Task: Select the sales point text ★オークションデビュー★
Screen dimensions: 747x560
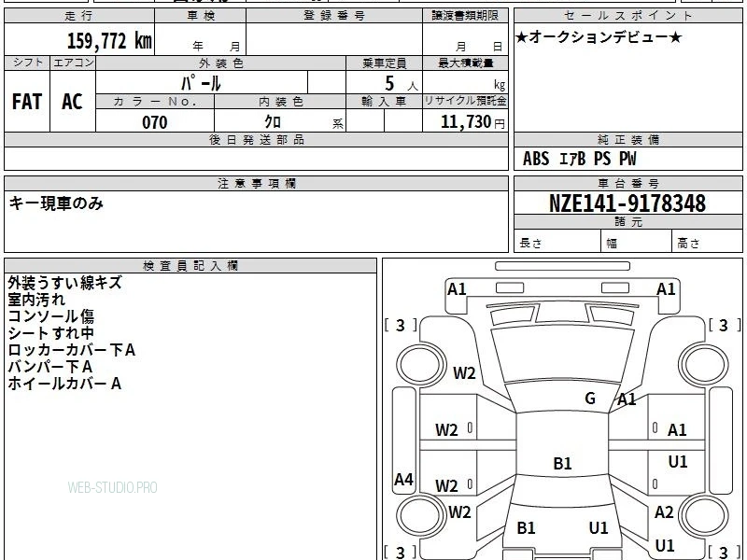Action: (599, 37)
